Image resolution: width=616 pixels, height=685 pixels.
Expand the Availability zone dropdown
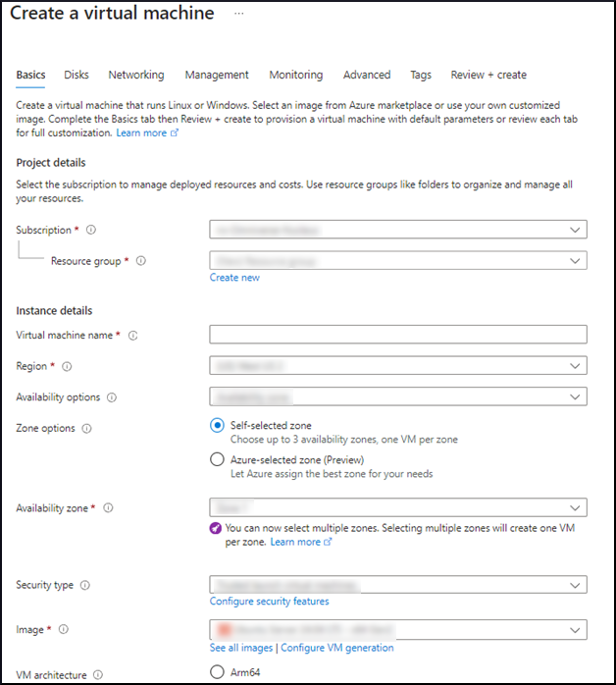coord(397,507)
